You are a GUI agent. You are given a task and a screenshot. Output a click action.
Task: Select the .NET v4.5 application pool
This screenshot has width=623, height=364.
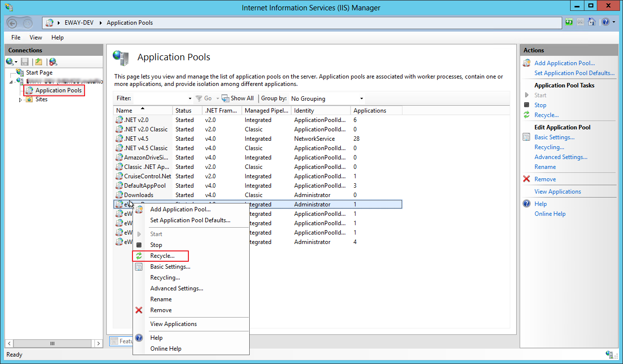point(258,139)
